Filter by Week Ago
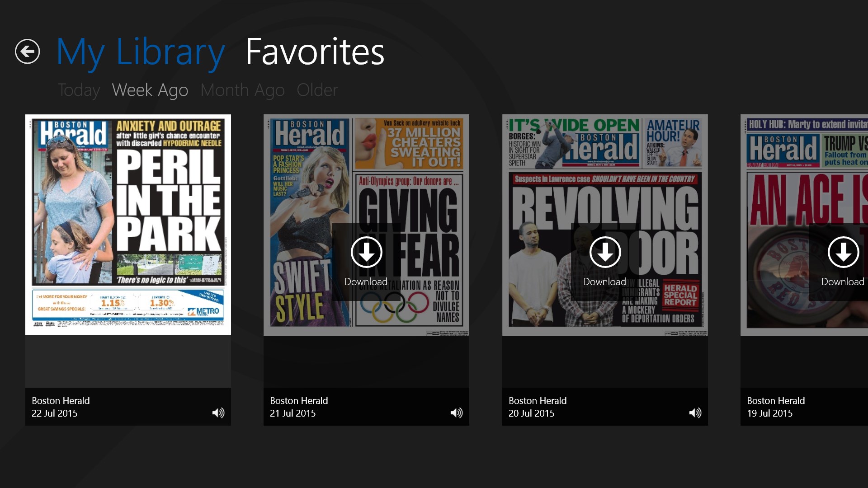Image resolution: width=868 pixels, height=488 pixels. (x=150, y=90)
